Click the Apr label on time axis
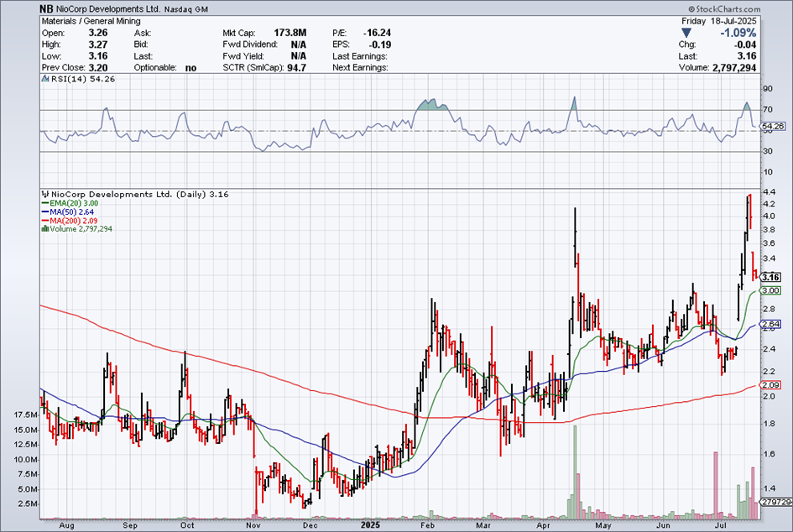Viewport: 793px width, 532px height. [x=543, y=525]
